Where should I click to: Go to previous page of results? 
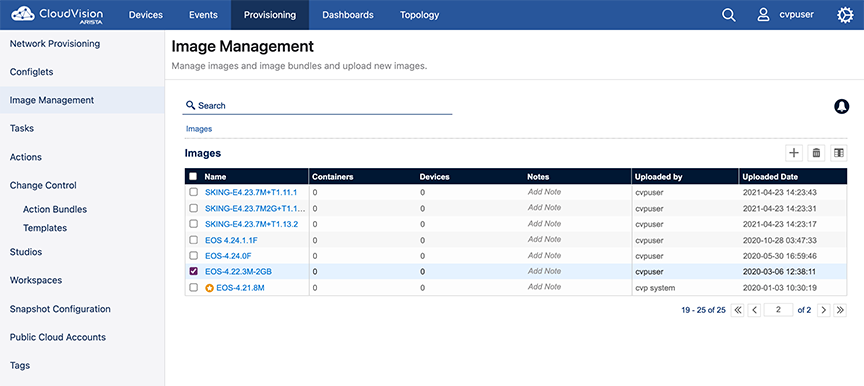pyautogui.click(x=754, y=310)
